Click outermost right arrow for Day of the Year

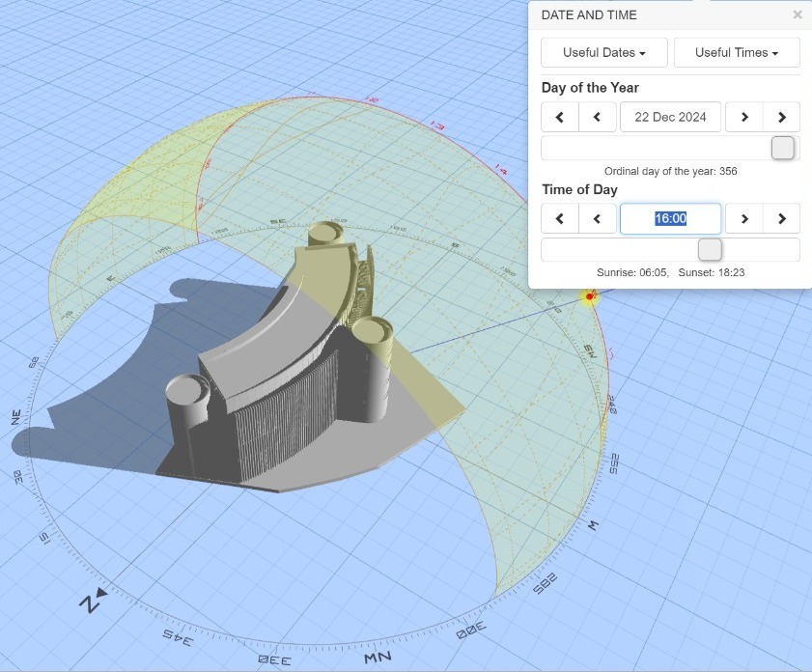click(781, 117)
